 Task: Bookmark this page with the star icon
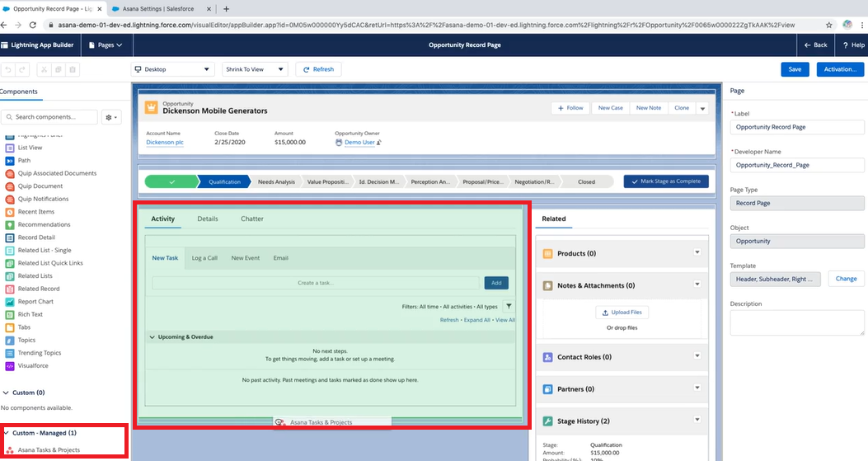click(828, 25)
